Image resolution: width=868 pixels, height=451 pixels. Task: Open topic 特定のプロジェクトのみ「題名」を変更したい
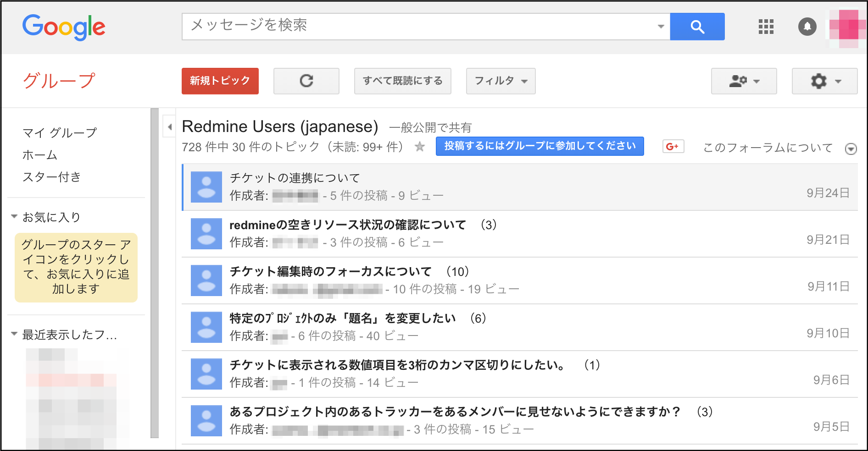[343, 318]
